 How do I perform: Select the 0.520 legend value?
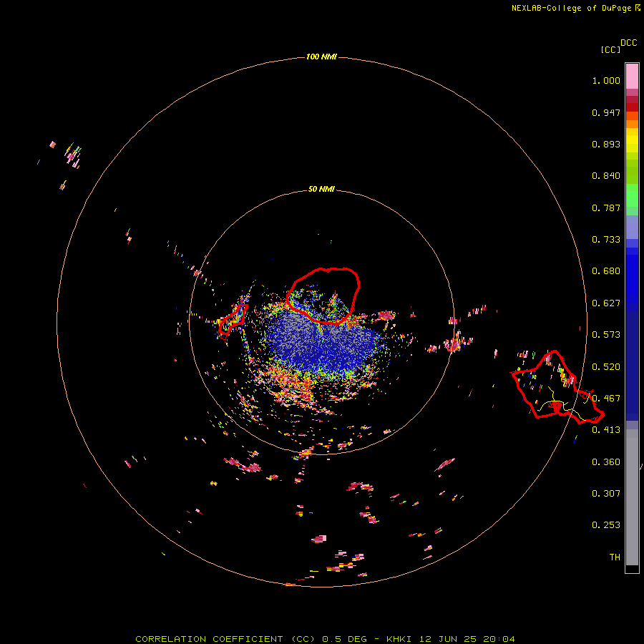[606, 366]
